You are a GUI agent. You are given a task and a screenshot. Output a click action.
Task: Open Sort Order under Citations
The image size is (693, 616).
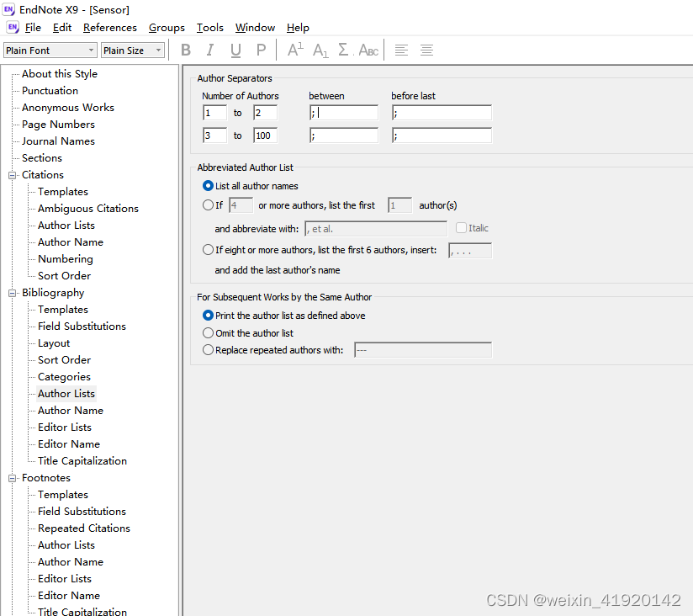[x=64, y=275]
